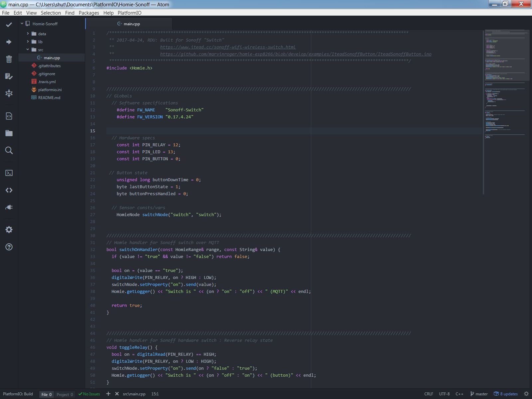
Task: Expand the lib folder
Action: (x=40, y=42)
